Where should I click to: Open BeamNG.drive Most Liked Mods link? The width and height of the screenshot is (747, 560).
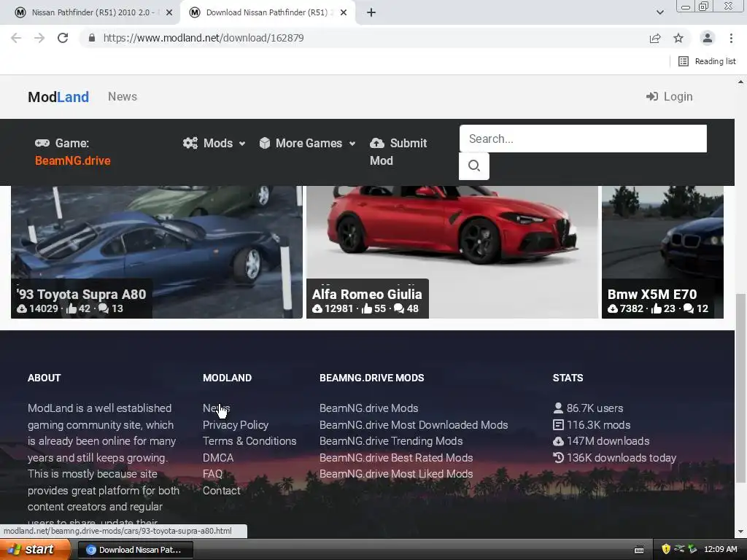pyautogui.click(x=396, y=474)
